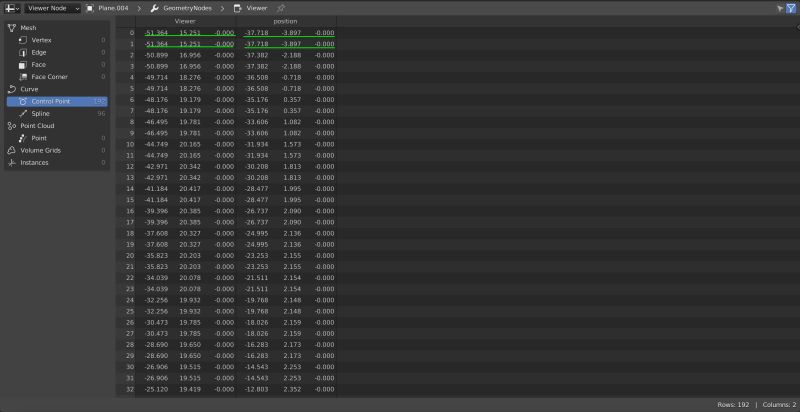Click the Columns: 2 status text
This screenshot has width=800, height=412.
click(779, 405)
